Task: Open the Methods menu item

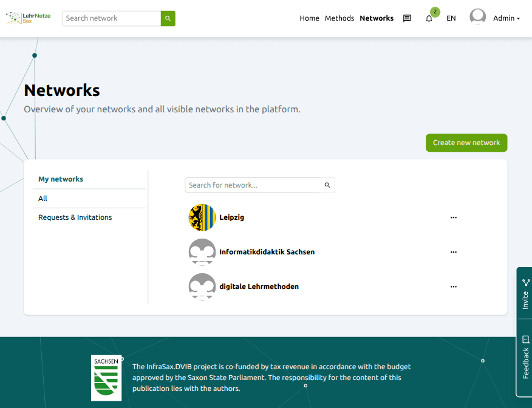Action: click(x=339, y=18)
